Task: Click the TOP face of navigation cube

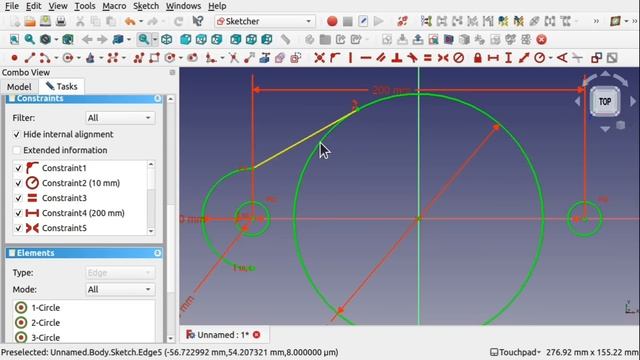Action: [605, 101]
